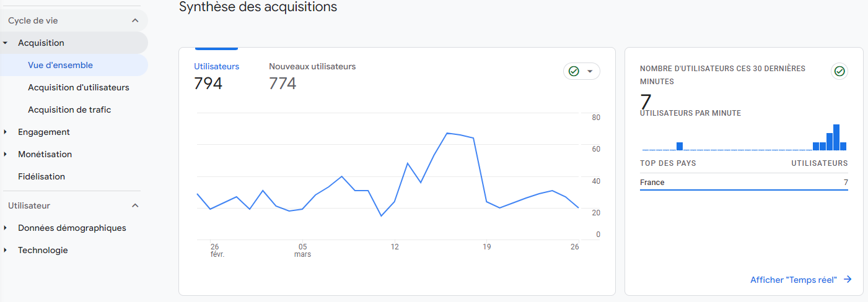
Task: Collapse the Utilisateur section chevron
Action: (135, 205)
